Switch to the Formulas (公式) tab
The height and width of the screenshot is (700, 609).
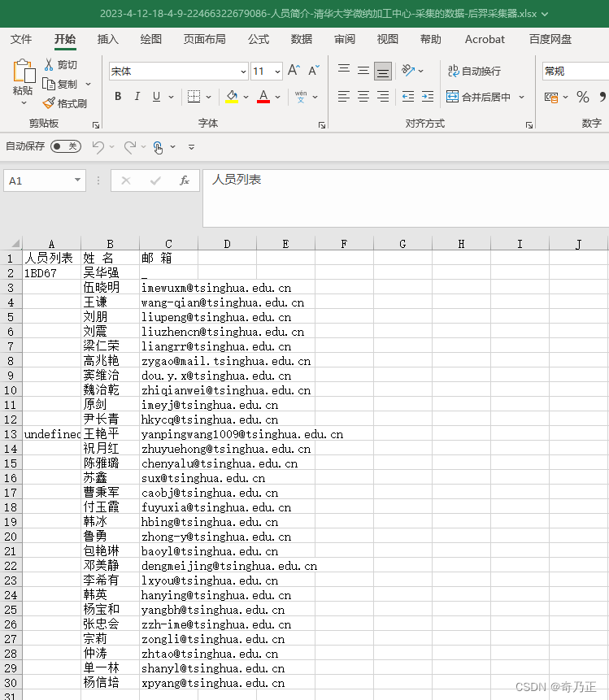[x=259, y=39]
